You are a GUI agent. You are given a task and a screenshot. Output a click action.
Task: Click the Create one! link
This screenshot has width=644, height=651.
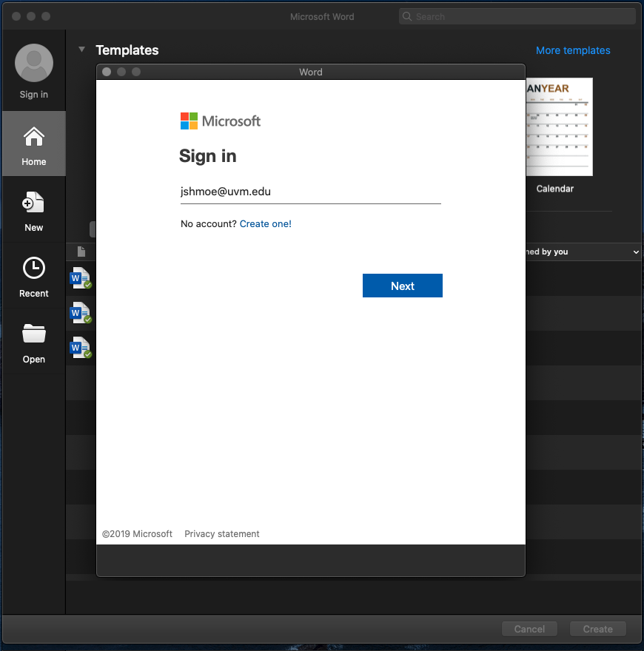click(x=265, y=223)
